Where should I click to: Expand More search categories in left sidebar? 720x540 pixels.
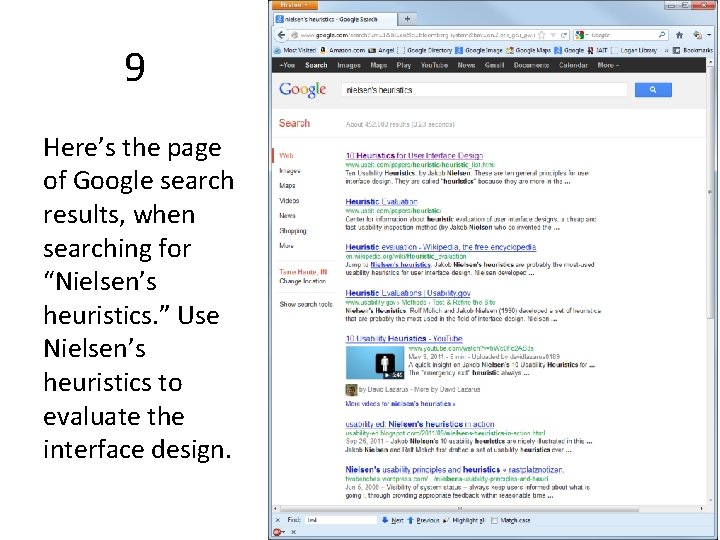pyautogui.click(x=286, y=246)
